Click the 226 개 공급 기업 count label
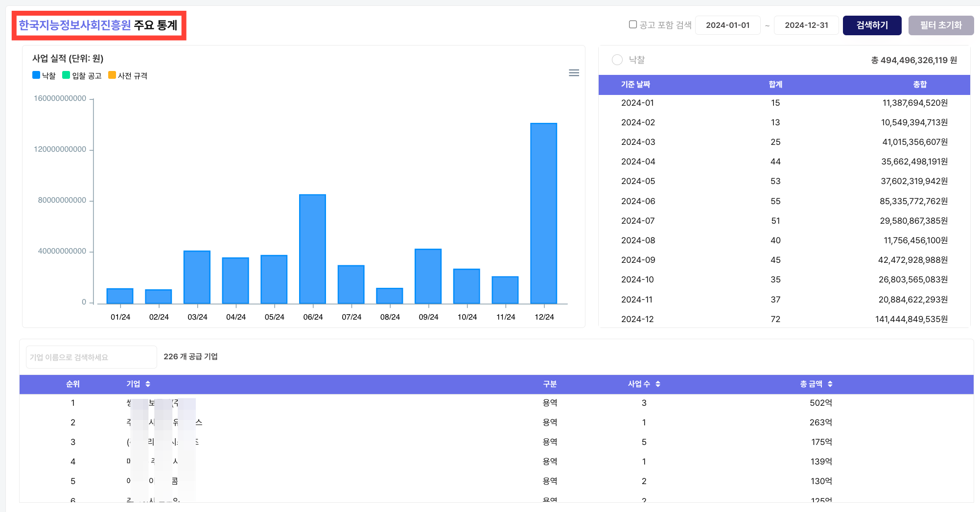This screenshot has height=512, width=980. 190,357
